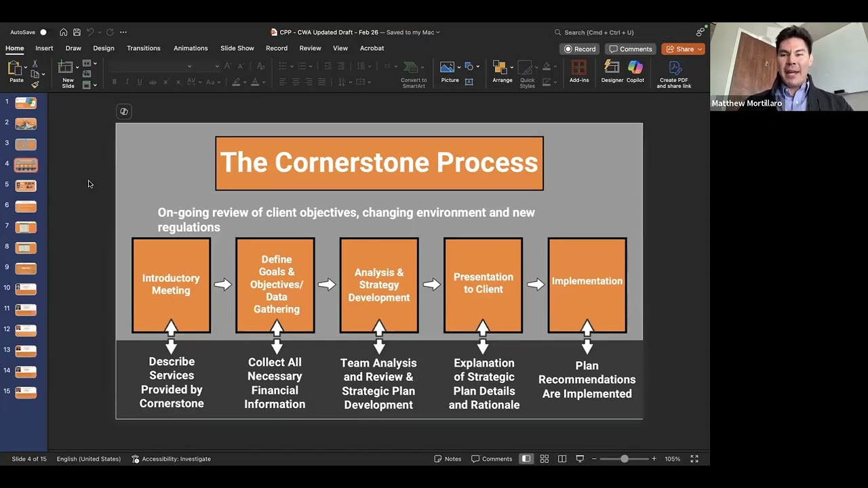Toggle Comments pane in status bar
This screenshot has width=868, height=488.
tap(492, 459)
